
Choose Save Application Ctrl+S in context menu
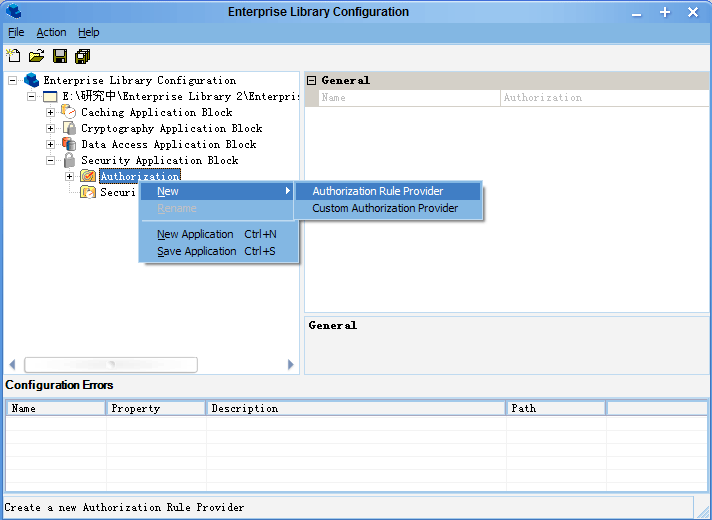(218, 251)
